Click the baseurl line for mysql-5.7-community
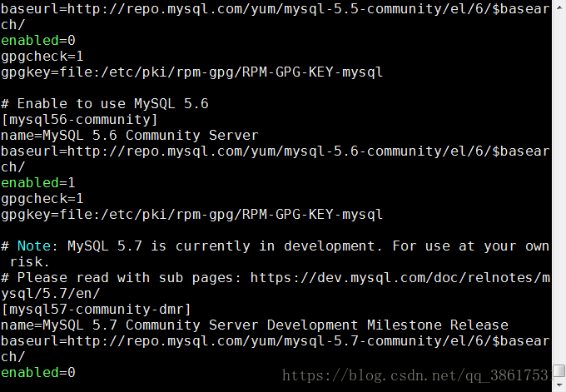The image size is (566, 392). coord(275,341)
